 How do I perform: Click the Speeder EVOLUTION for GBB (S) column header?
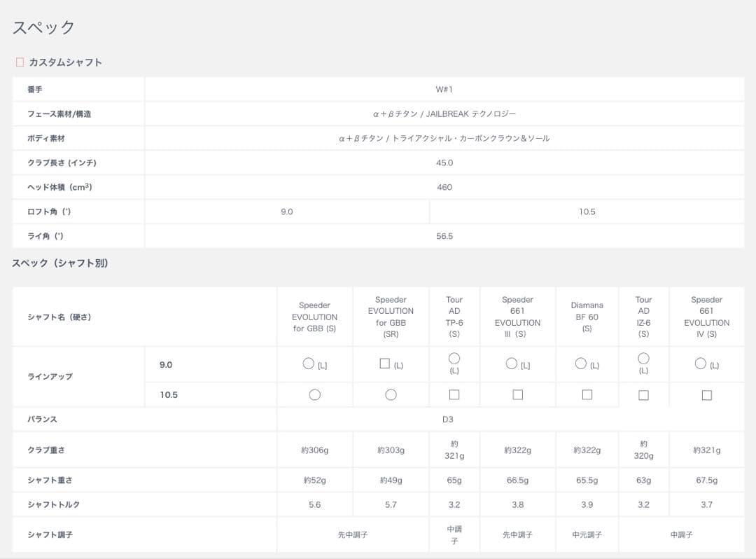click(x=314, y=317)
